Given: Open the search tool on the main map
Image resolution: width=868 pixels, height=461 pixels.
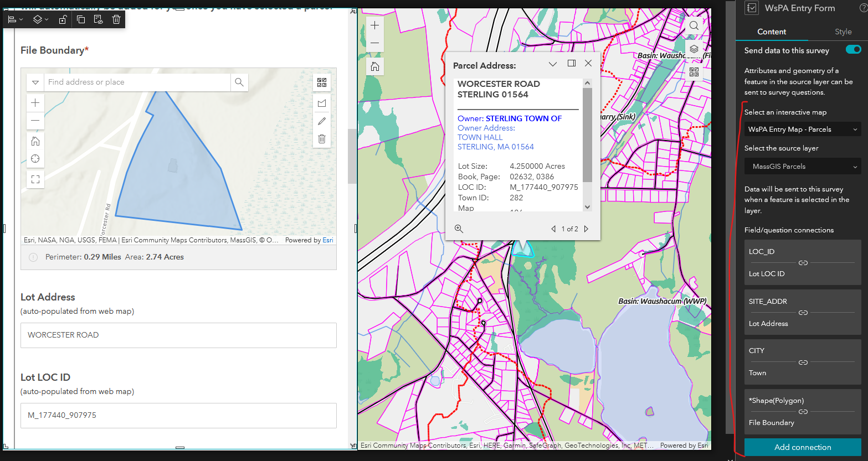Looking at the screenshot, I should tap(694, 25).
